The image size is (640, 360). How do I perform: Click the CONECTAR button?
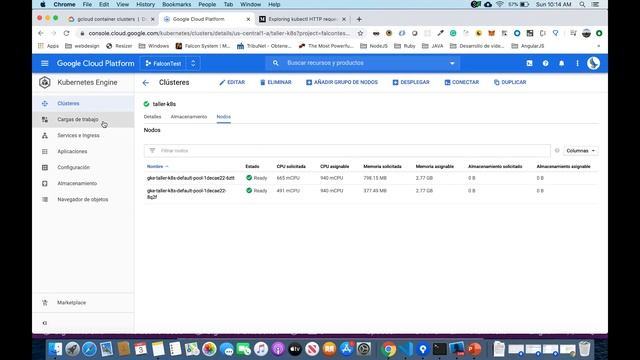[462, 82]
